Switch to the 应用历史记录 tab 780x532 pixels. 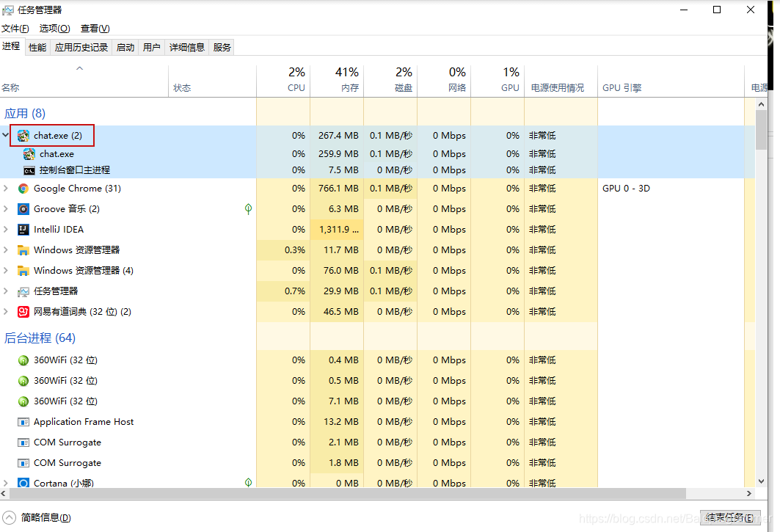point(81,47)
